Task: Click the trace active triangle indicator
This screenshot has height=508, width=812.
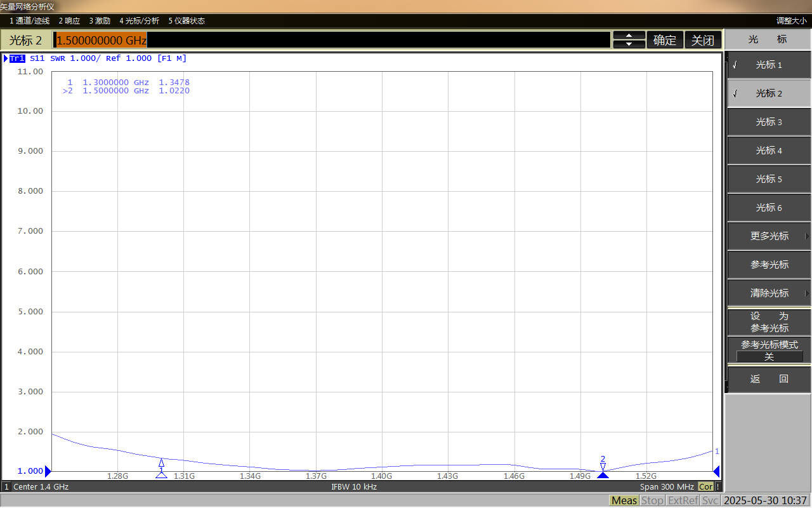Action: [x=6, y=58]
